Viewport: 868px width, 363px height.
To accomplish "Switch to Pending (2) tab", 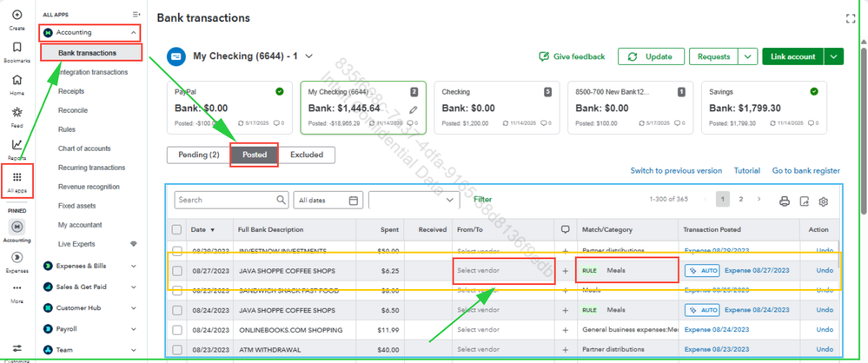I will pyautogui.click(x=199, y=155).
